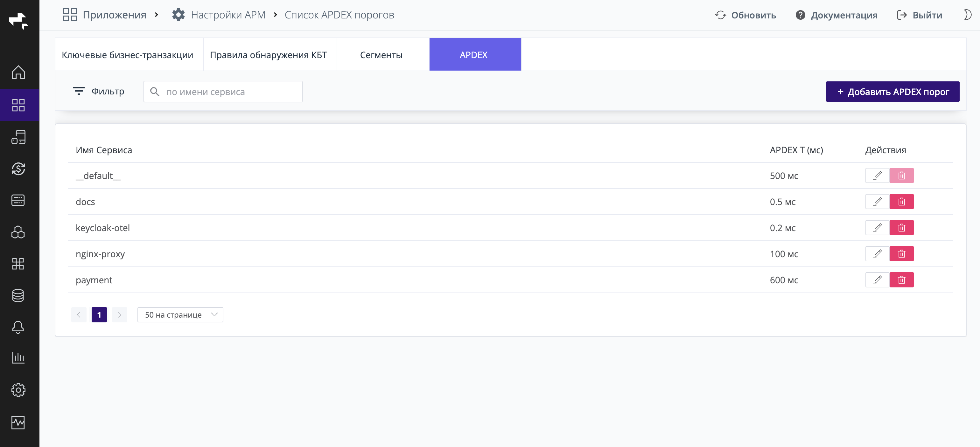Click the waveform monitoring icon in sidebar
The width and height of the screenshot is (980, 447).
pos(19,422)
